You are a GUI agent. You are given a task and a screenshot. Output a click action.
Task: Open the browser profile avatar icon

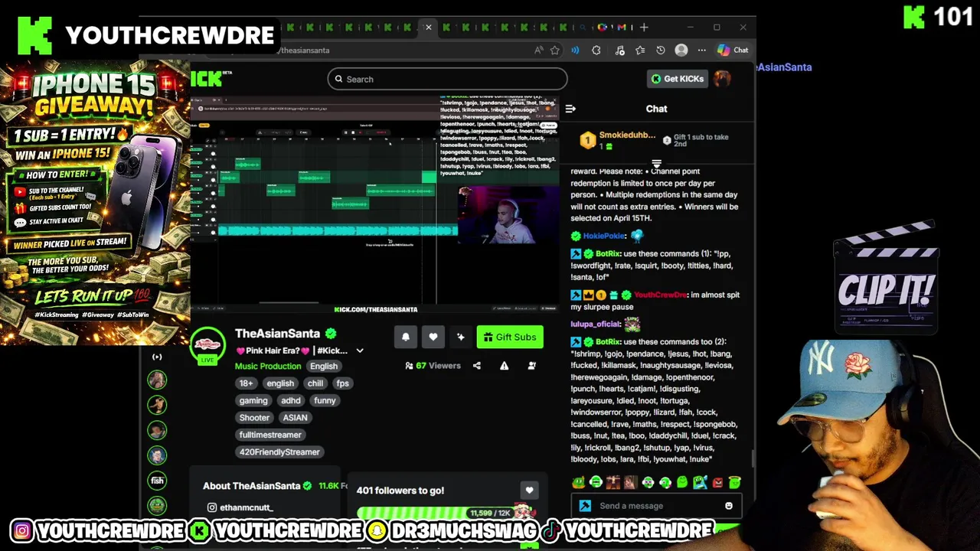[x=681, y=51]
